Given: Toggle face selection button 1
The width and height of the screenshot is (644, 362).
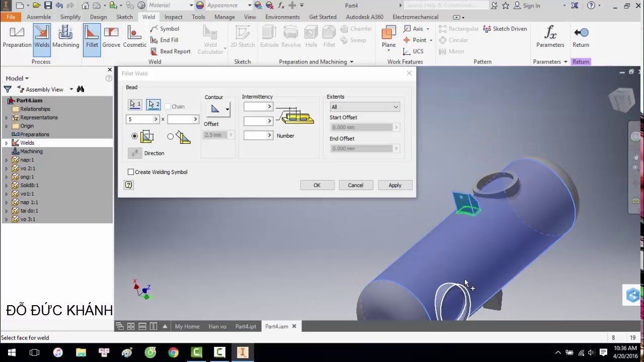Looking at the screenshot, I should pyautogui.click(x=135, y=105).
